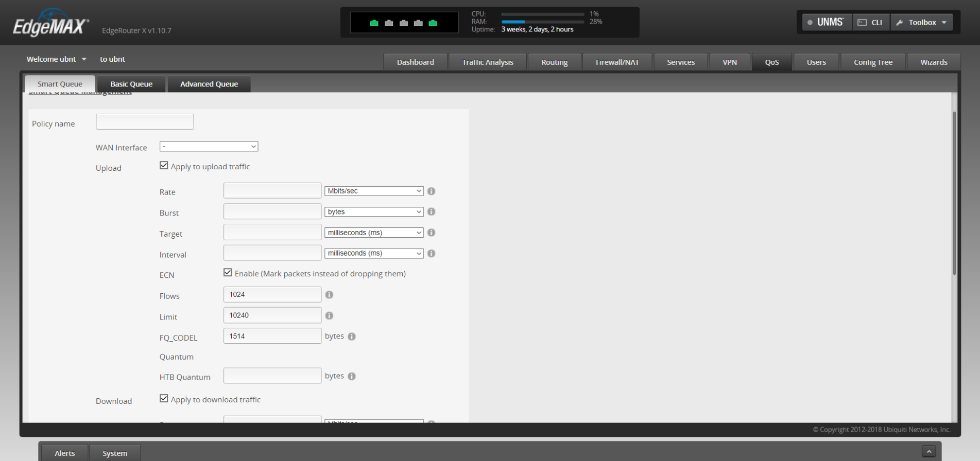Open the WAN Interface dropdown
Screen dimensions: 980x461
point(209,147)
